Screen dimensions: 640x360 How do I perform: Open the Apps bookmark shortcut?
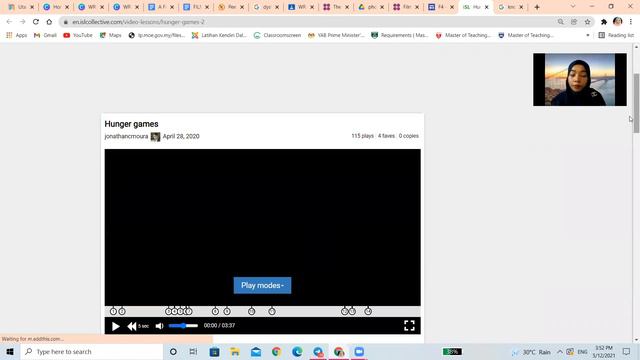coord(17,36)
